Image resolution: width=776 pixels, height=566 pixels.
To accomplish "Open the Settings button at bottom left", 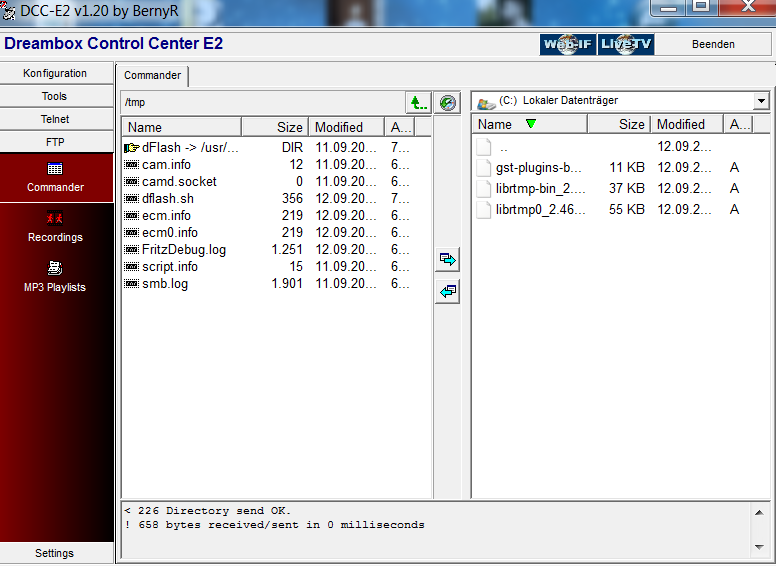I will 55,553.
